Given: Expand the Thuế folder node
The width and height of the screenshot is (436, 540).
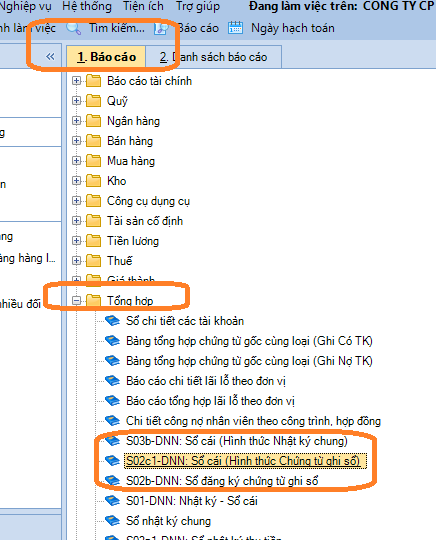Looking at the screenshot, I should point(76,261).
